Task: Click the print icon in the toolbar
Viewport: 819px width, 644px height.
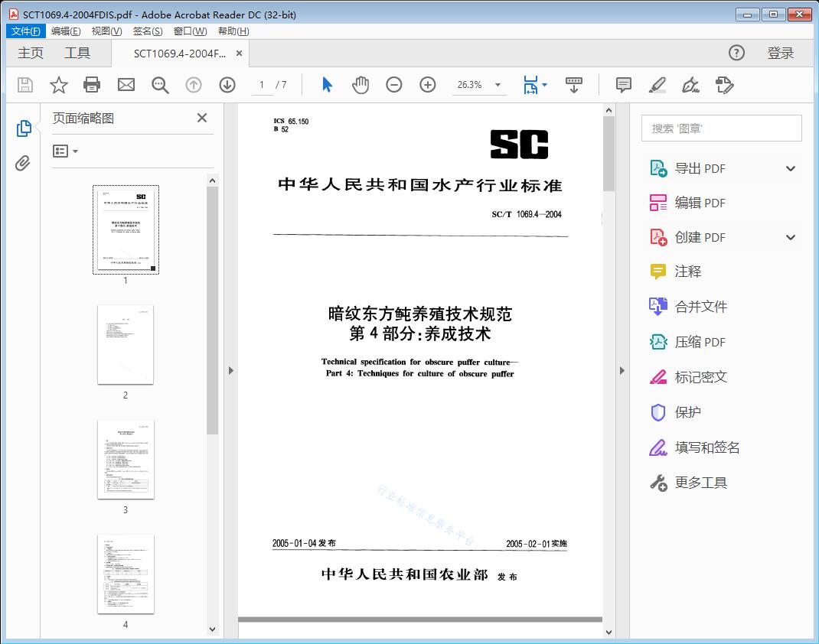Action: [x=92, y=85]
